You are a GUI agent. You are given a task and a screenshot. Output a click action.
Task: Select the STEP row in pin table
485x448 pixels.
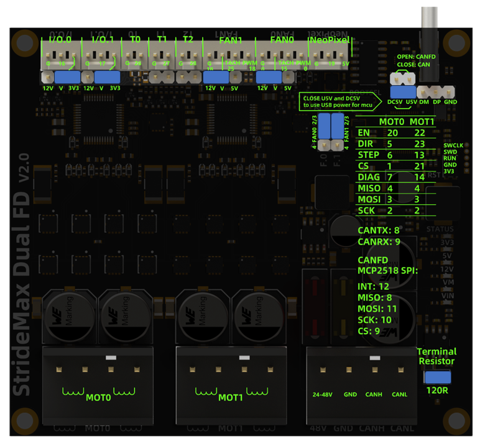[x=395, y=155]
